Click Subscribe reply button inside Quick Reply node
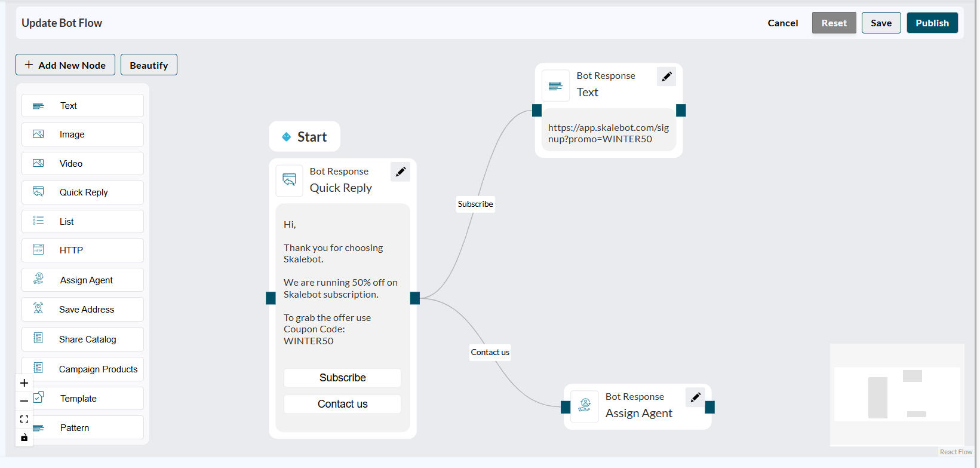This screenshot has width=980, height=468. 342,378
